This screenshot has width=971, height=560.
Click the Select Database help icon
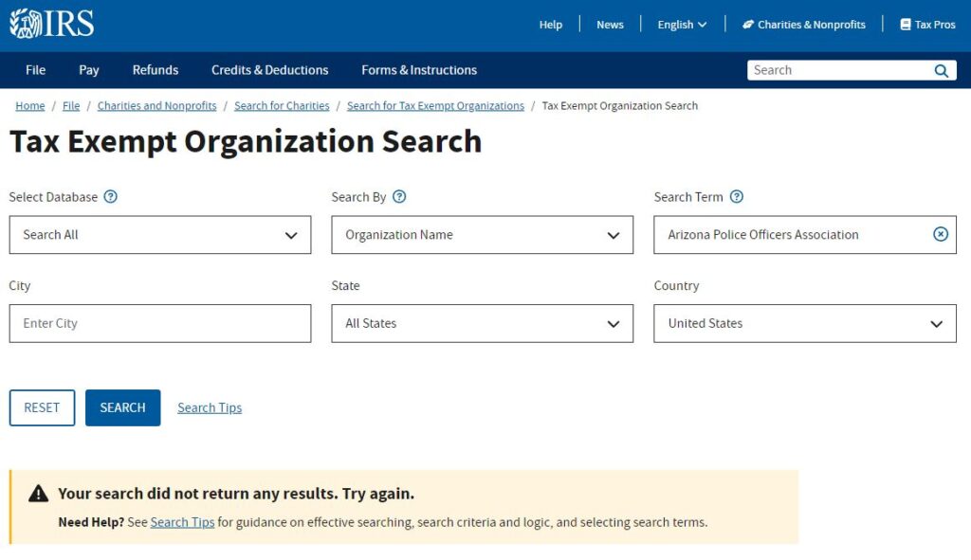pyautogui.click(x=110, y=197)
